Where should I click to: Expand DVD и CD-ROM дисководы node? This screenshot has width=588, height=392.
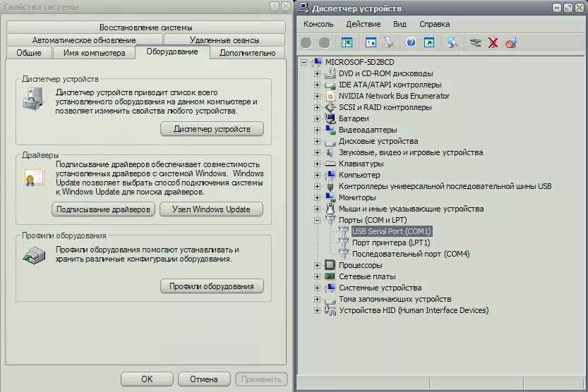[x=317, y=74]
